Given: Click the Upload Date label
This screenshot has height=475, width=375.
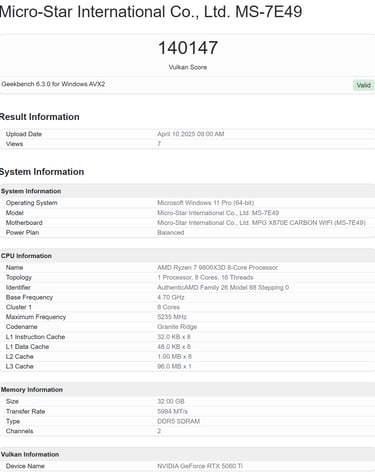Looking at the screenshot, I should tap(24, 134).
